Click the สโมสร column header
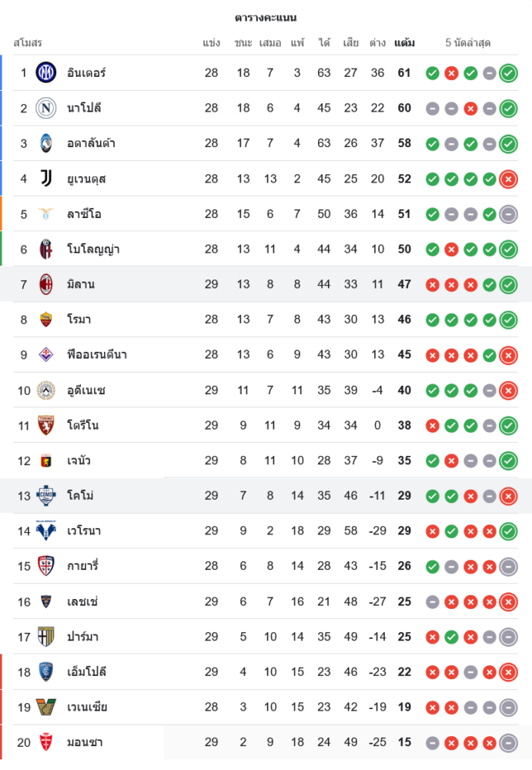The image size is (532, 770). click(x=28, y=43)
